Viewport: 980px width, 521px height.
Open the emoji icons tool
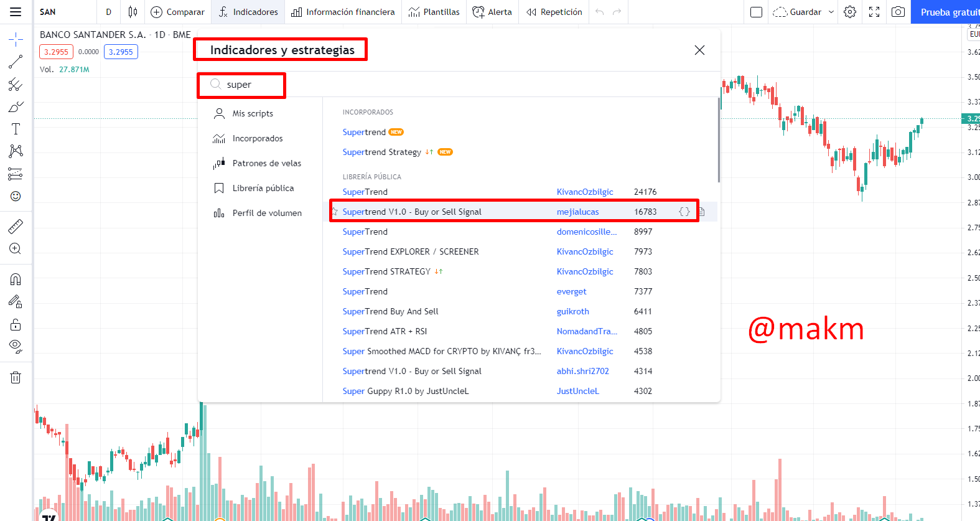click(16, 196)
